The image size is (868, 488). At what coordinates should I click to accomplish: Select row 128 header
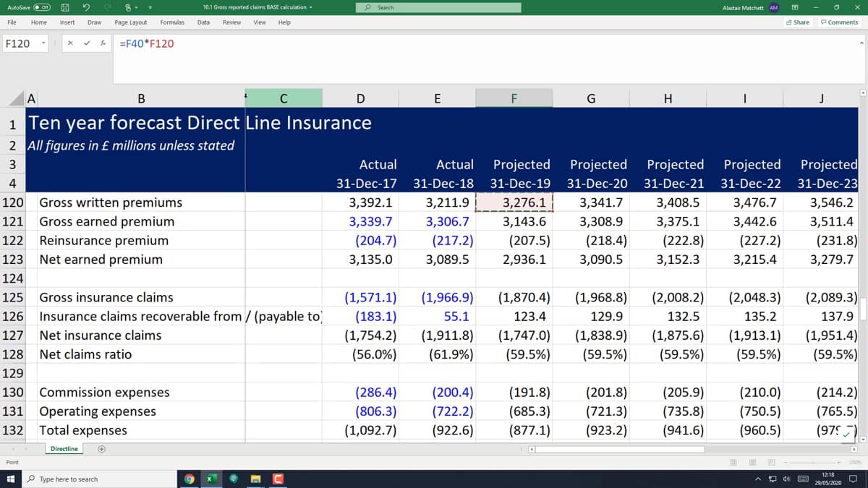[12, 354]
